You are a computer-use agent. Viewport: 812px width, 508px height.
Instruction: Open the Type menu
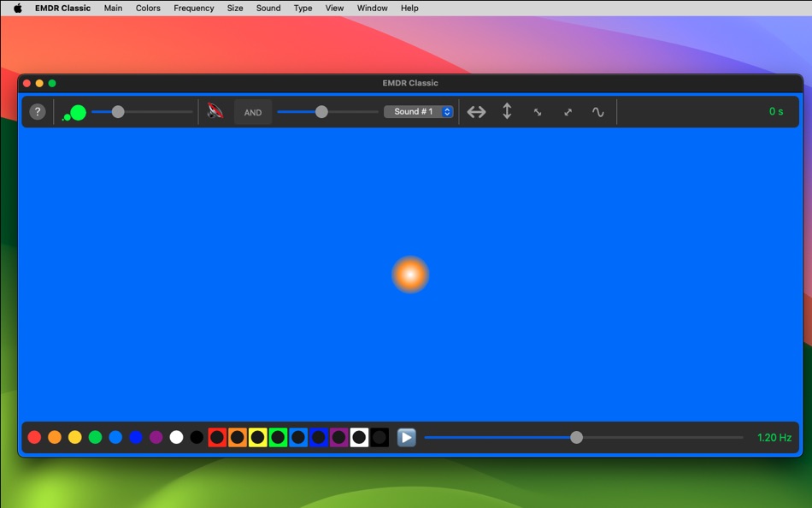click(303, 8)
